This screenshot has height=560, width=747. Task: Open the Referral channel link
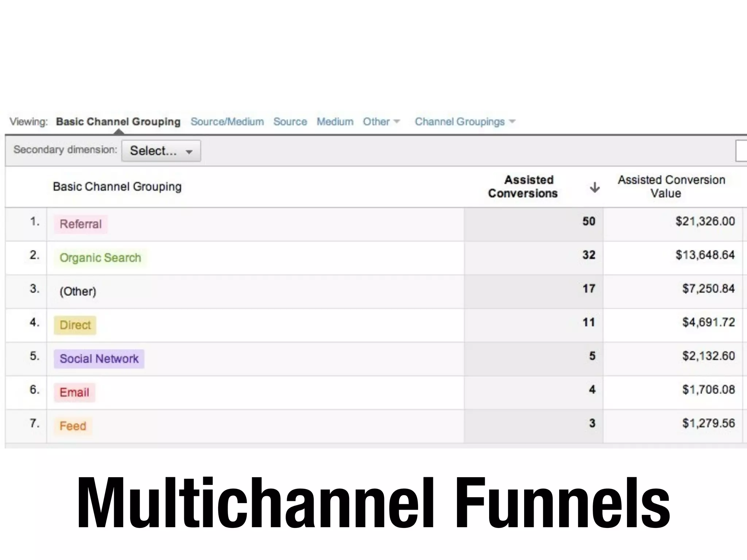(81, 224)
